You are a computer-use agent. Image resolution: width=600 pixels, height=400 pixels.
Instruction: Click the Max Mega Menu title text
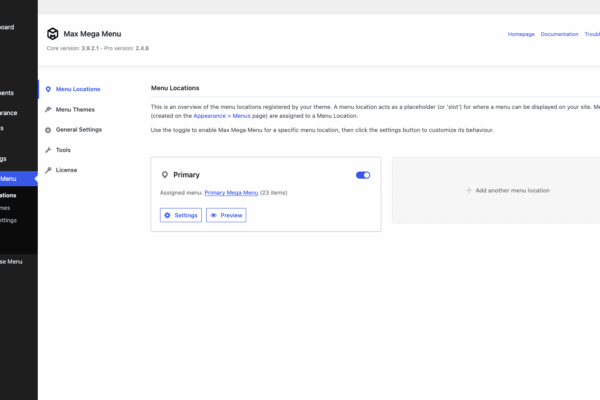(x=92, y=34)
